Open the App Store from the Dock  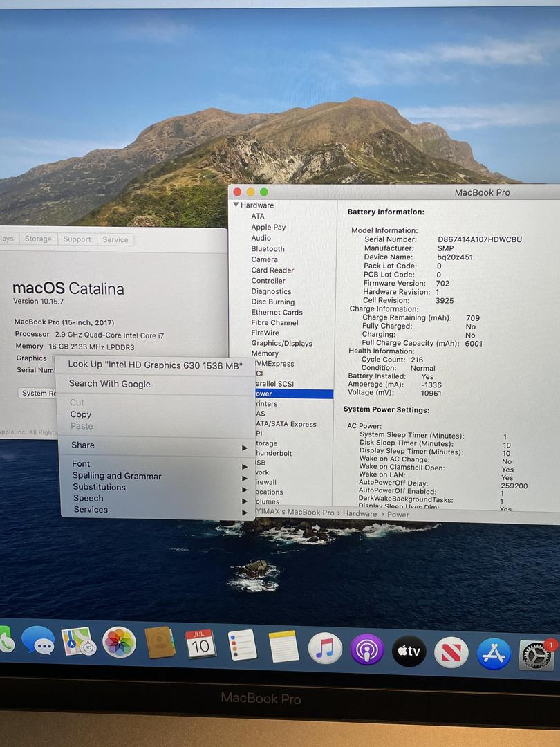(x=494, y=654)
